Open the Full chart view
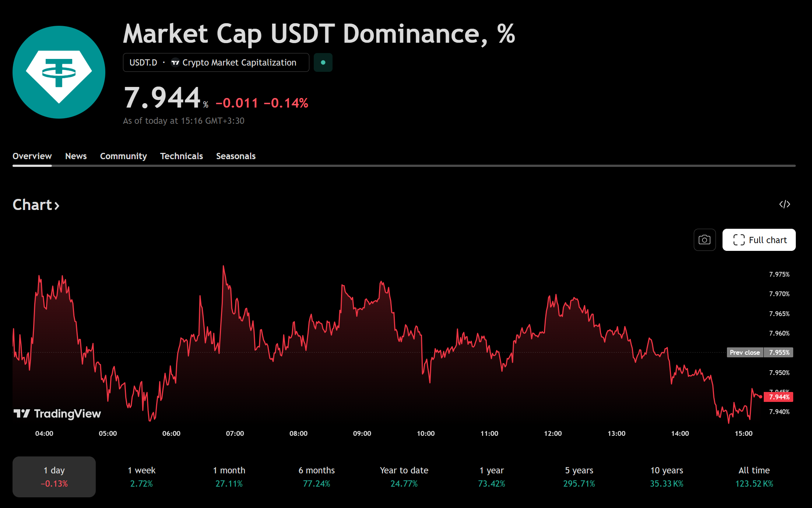 pyautogui.click(x=759, y=240)
